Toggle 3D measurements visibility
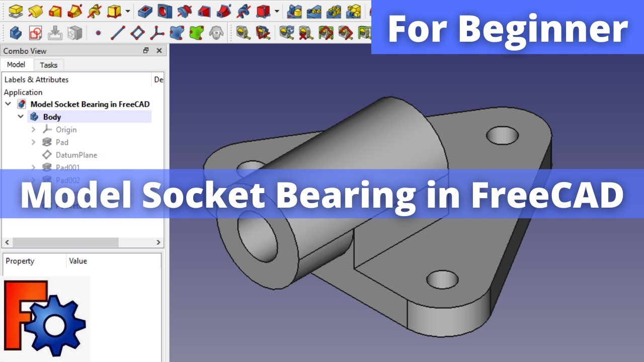Image resolution: width=644 pixels, height=362 pixels. tap(346, 33)
